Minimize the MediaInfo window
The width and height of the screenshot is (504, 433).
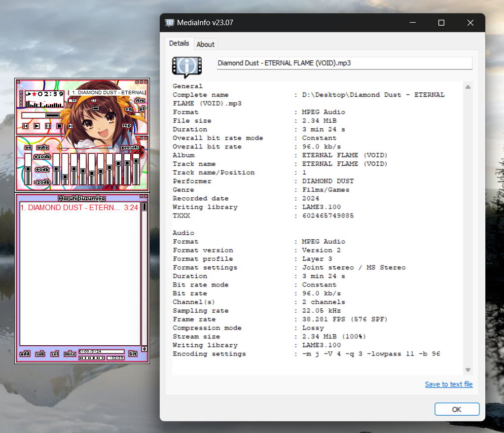tap(413, 23)
